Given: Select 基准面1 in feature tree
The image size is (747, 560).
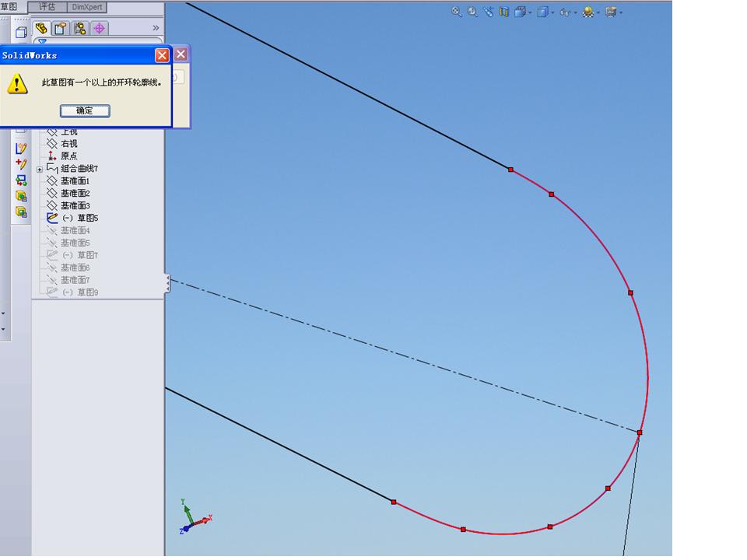Looking at the screenshot, I should coord(75,180).
